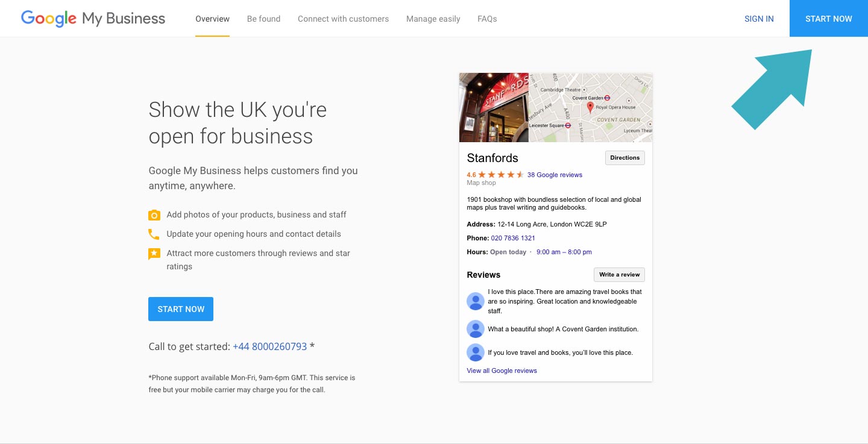The height and width of the screenshot is (444, 868).
Task: Click the camera icon beside Add photos
Action: click(x=154, y=215)
